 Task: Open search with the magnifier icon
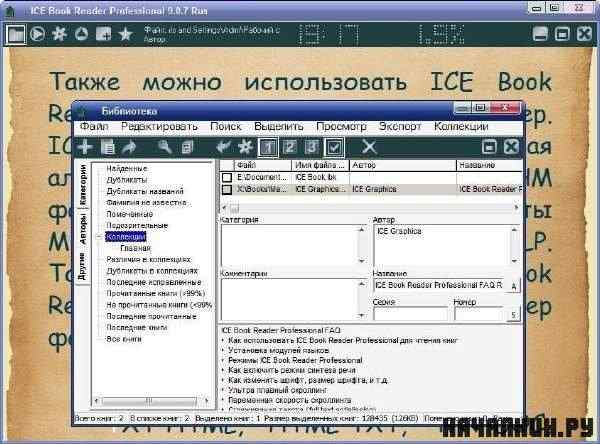coord(165,147)
